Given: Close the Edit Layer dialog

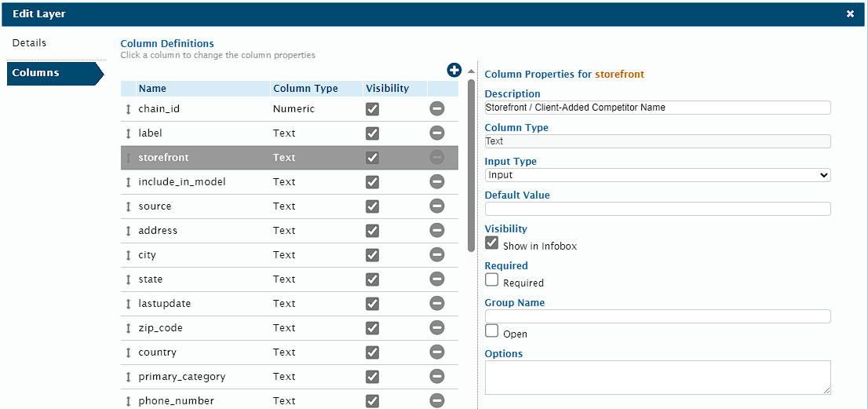Looking at the screenshot, I should [850, 14].
